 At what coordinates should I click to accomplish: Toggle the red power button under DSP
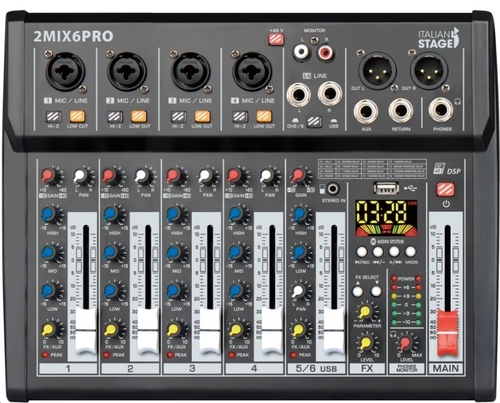(x=446, y=189)
